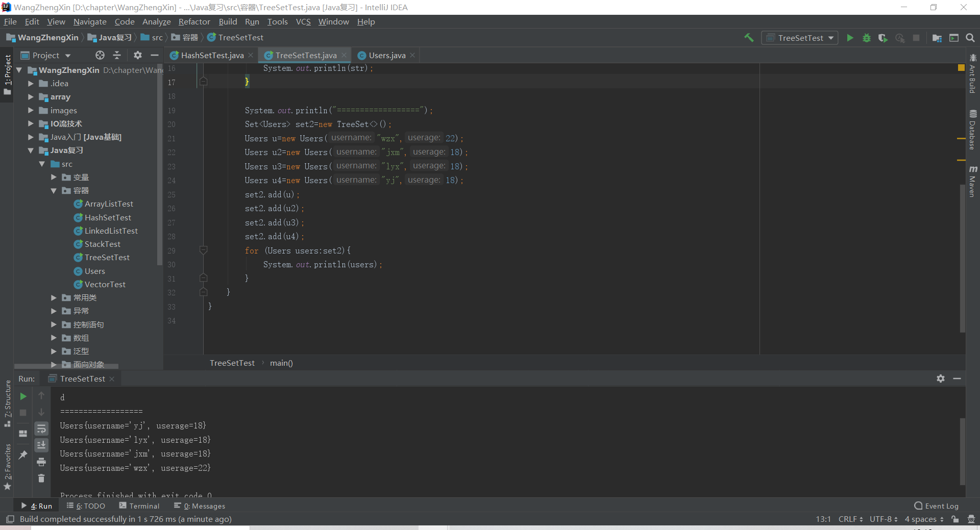
Task: Toggle the Structure tool window stripe button
Action: click(7, 403)
